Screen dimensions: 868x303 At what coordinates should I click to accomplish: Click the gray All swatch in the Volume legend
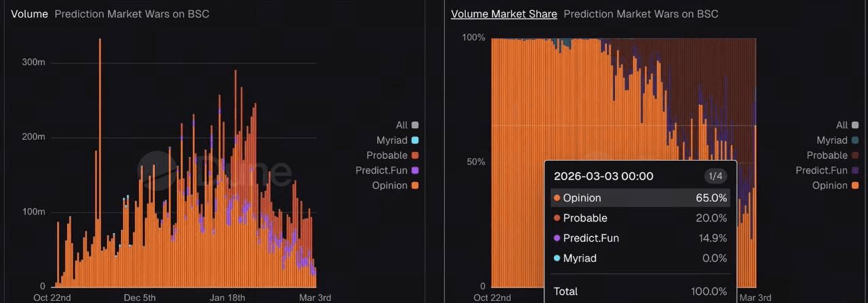pyautogui.click(x=415, y=125)
